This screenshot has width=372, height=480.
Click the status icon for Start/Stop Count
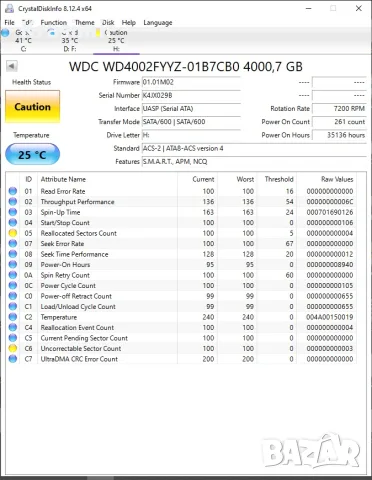tap(13, 223)
